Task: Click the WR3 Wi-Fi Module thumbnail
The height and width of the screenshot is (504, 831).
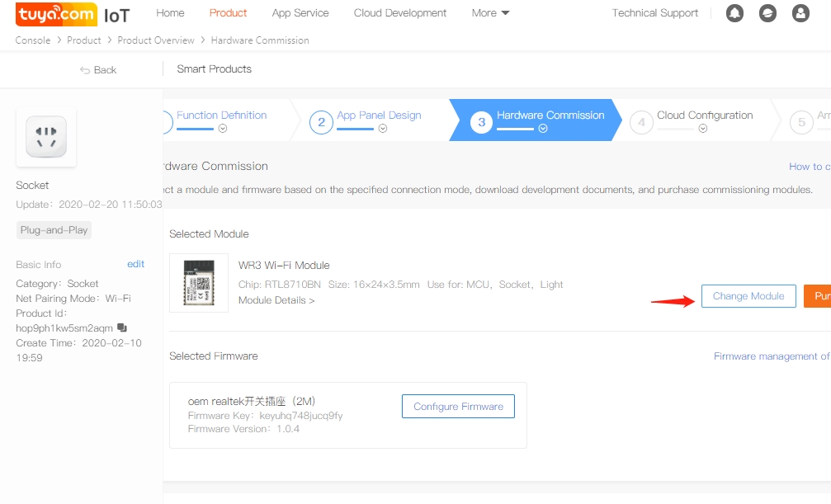Action: (199, 283)
